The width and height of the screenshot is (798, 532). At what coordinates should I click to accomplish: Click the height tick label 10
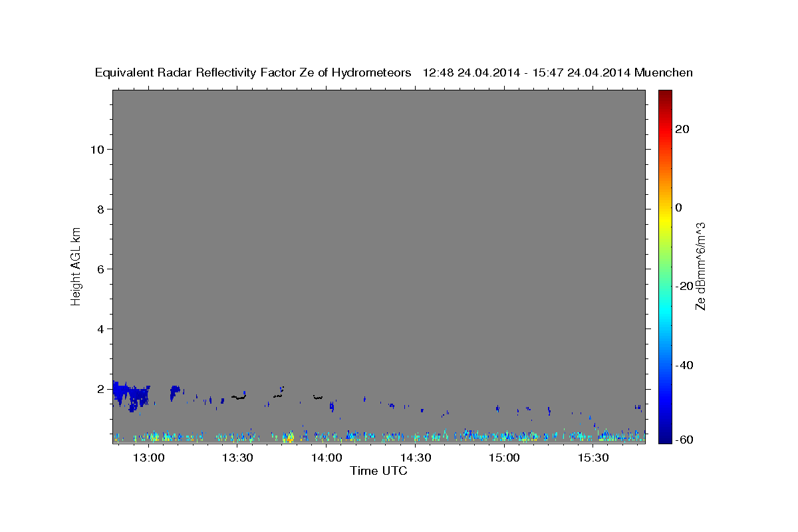click(x=97, y=149)
